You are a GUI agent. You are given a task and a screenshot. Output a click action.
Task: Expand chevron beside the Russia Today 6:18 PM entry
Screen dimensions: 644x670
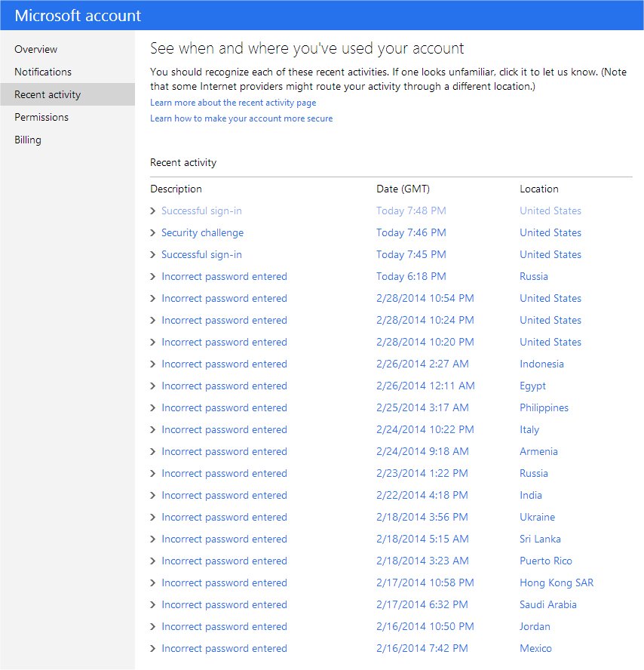153,277
